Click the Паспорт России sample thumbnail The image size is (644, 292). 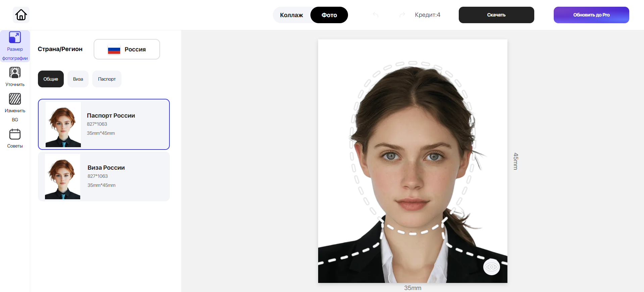point(63,124)
